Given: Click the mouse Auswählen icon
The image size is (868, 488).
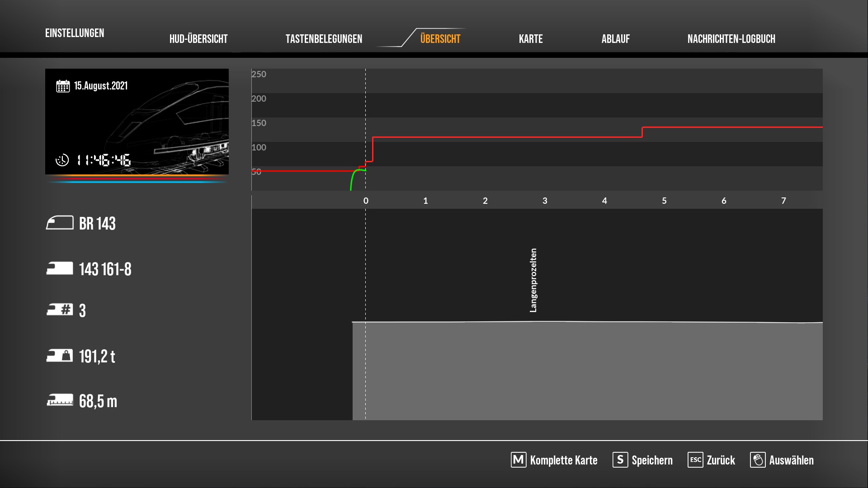Looking at the screenshot, I should [758, 460].
